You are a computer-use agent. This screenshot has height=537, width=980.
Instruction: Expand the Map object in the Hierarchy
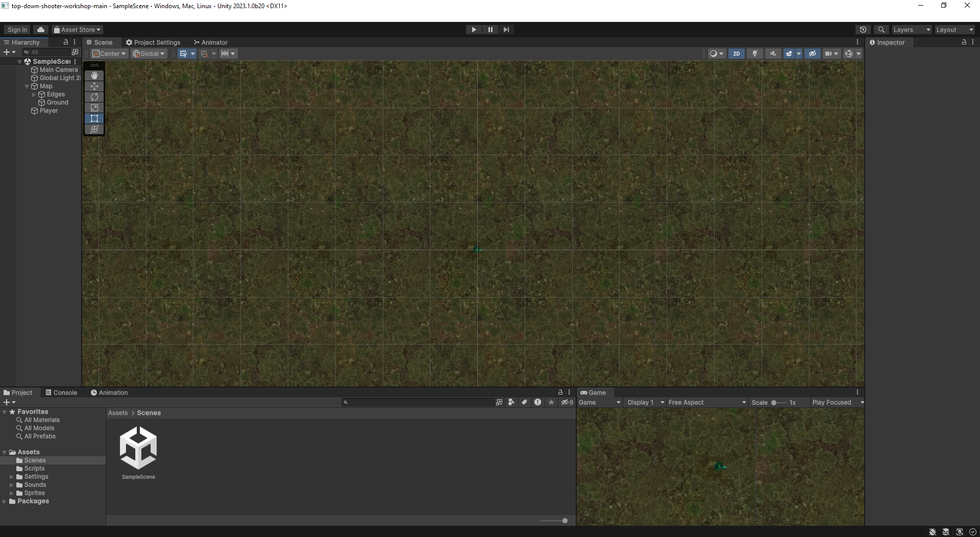coord(27,86)
